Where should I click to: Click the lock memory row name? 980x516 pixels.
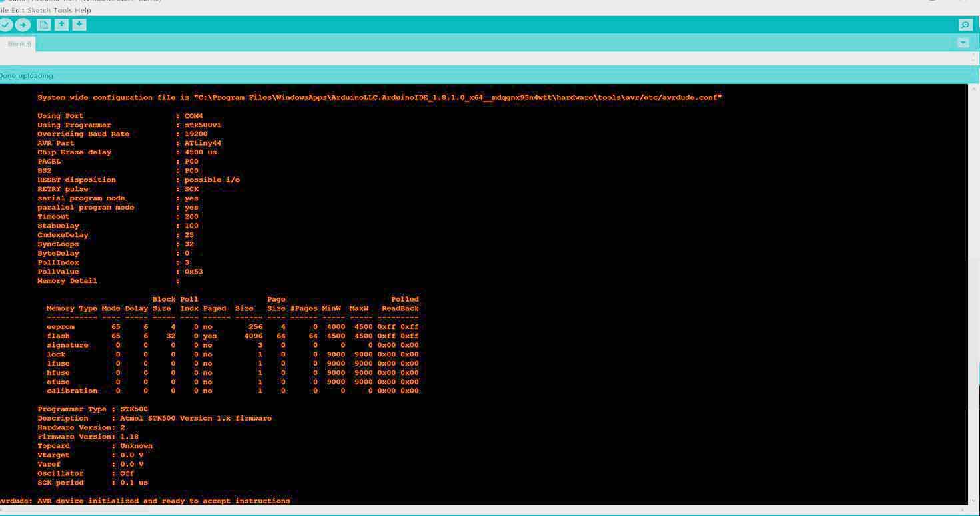click(56, 354)
